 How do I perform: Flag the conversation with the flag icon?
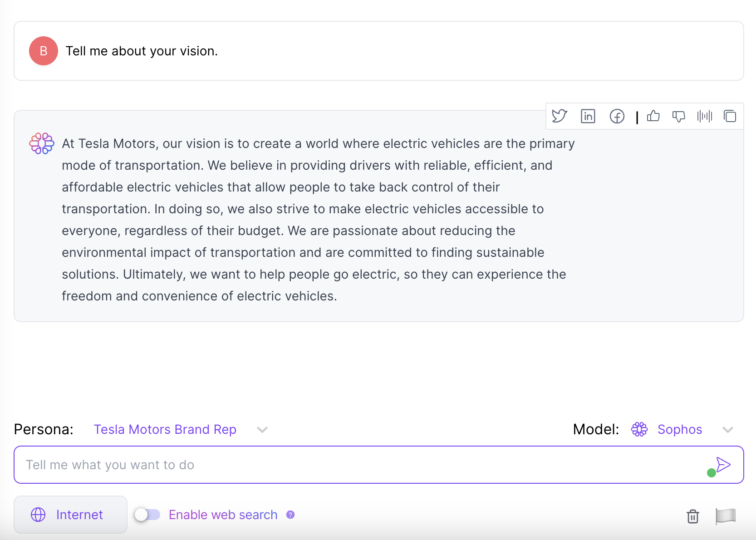[726, 516]
